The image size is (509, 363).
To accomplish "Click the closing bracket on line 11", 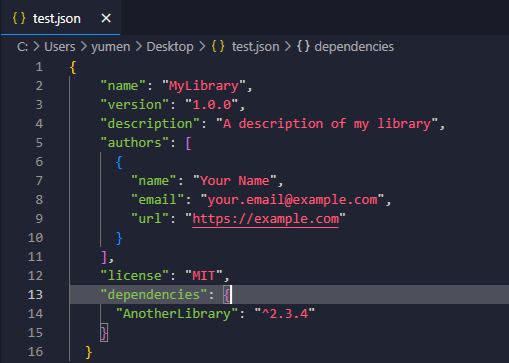I will pyautogui.click(x=104, y=257).
